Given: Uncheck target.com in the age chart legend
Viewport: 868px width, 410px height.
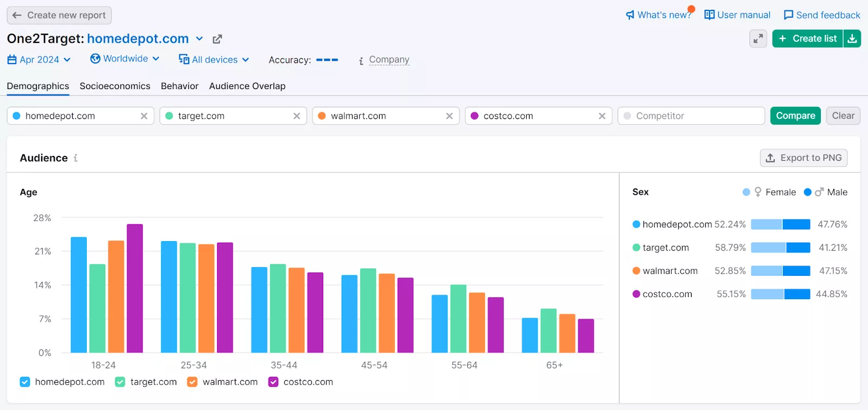Looking at the screenshot, I should point(120,382).
